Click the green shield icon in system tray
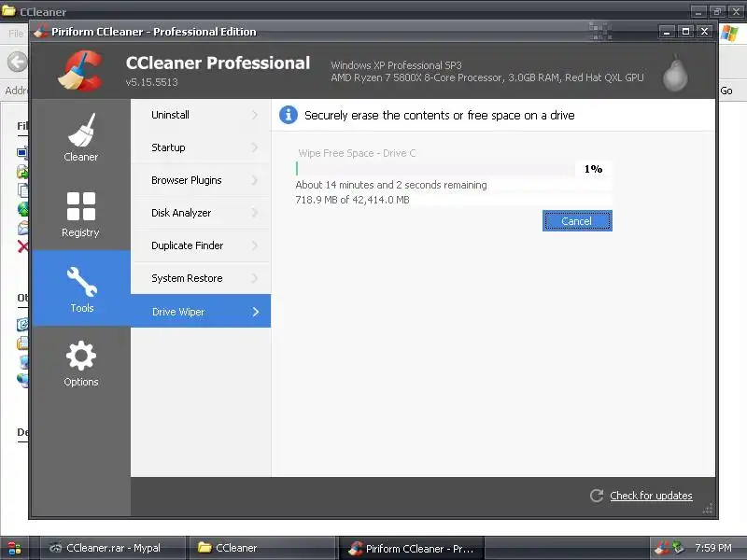Image resolution: width=747 pixels, height=560 pixels. (678, 548)
